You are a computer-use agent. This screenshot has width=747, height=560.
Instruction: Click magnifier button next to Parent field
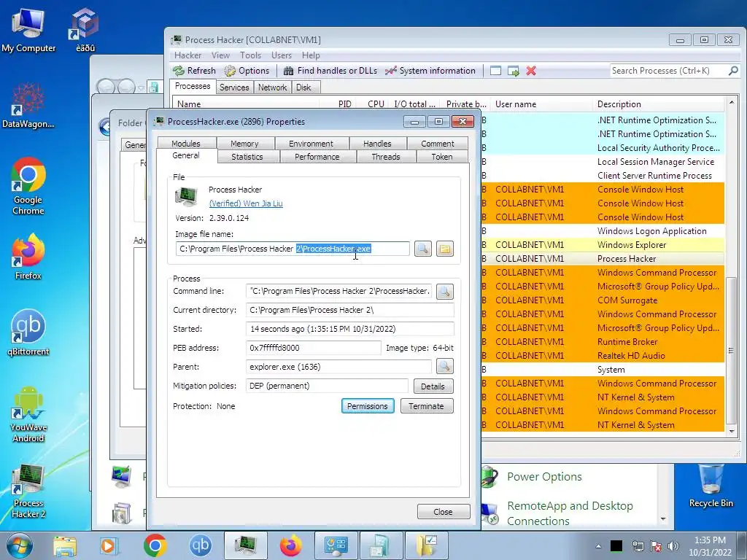point(444,367)
